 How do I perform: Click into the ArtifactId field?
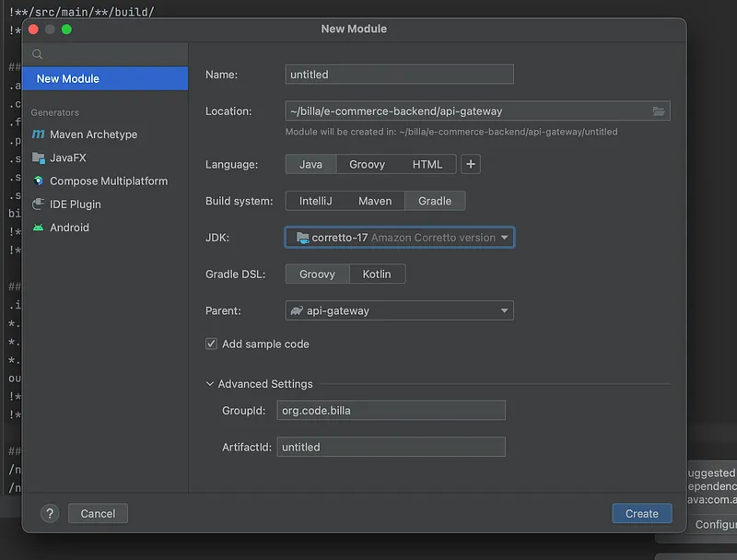tap(391, 447)
